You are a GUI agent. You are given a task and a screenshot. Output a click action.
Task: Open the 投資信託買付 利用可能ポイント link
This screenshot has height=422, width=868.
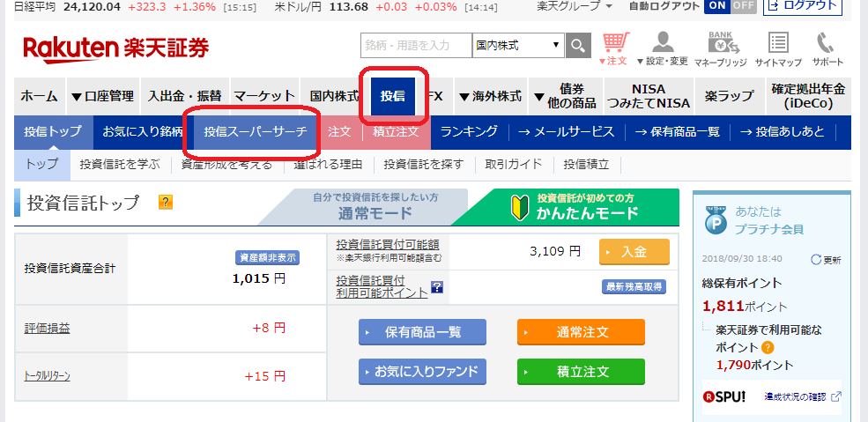(x=382, y=286)
